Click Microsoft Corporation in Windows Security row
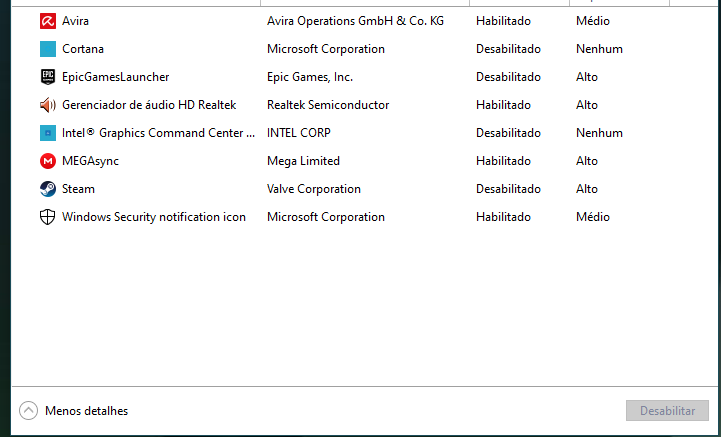721x437 pixels. 326,217
